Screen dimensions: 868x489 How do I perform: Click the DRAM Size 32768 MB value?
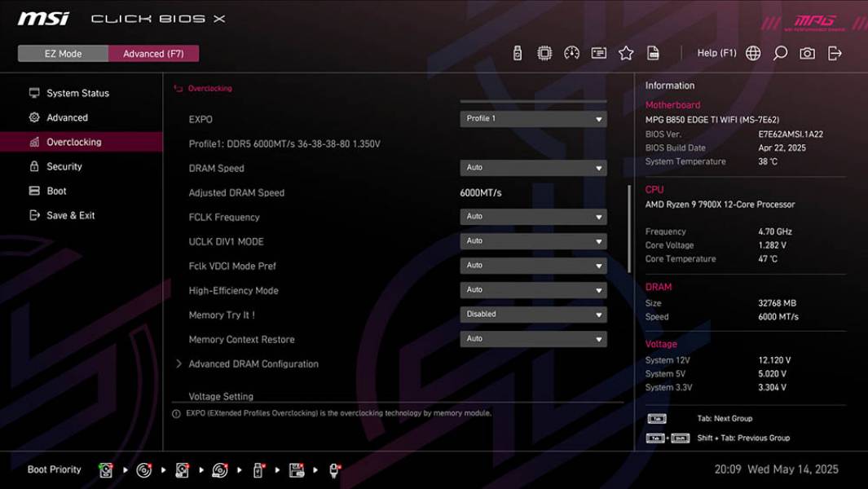pos(778,303)
